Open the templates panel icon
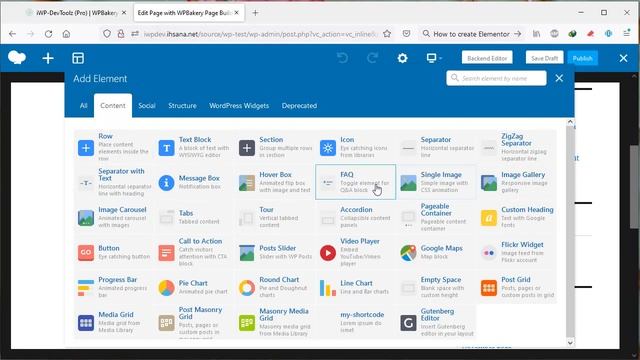The height and width of the screenshot is (360, 640). tap(78, 58)
